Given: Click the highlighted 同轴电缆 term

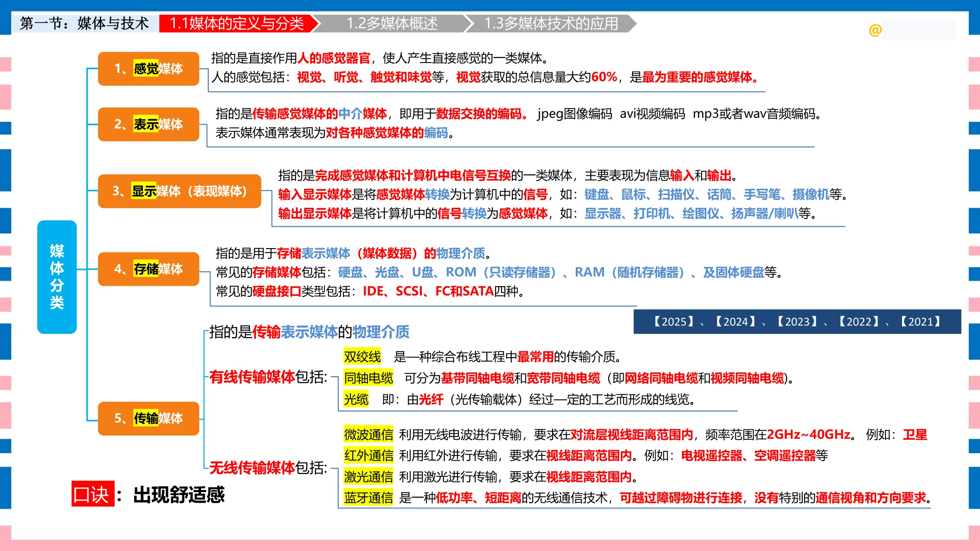Looking at the screenshot, I should [x=368, y=378].
